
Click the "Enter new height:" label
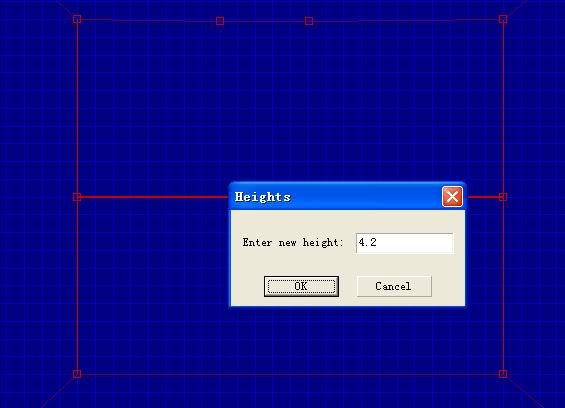pyautogui.click(x=293, y=243)
